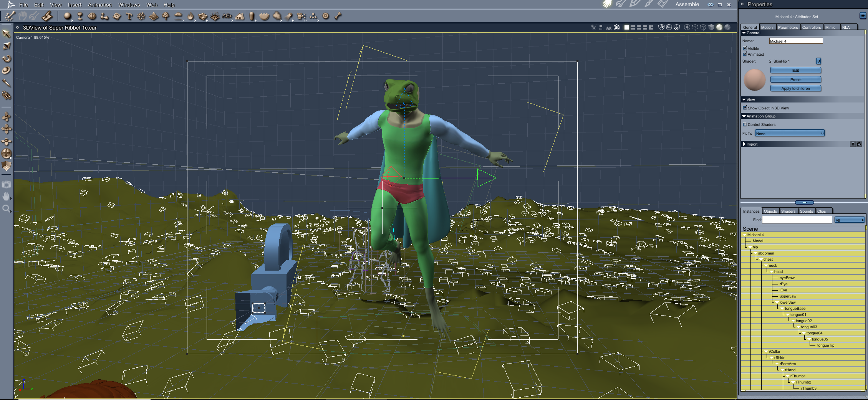Click the shader Edit button
868x400 pixels.
[x=796, y=70]
